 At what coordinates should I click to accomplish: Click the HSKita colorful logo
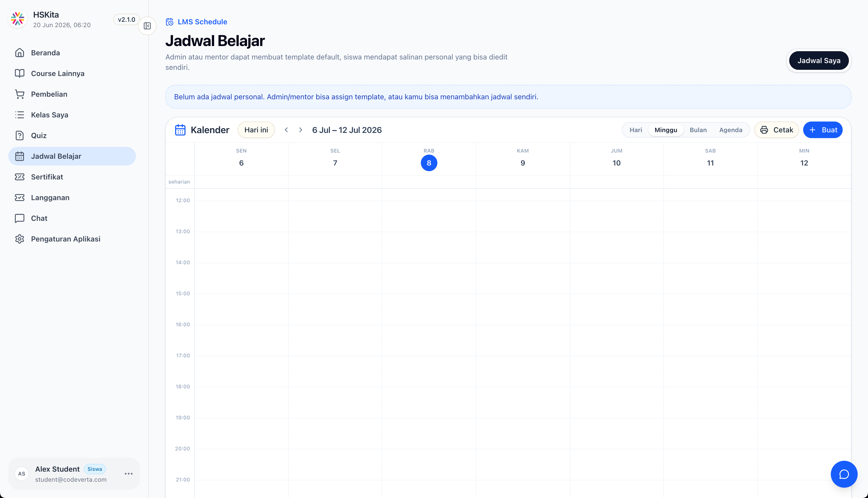[17, 19]
